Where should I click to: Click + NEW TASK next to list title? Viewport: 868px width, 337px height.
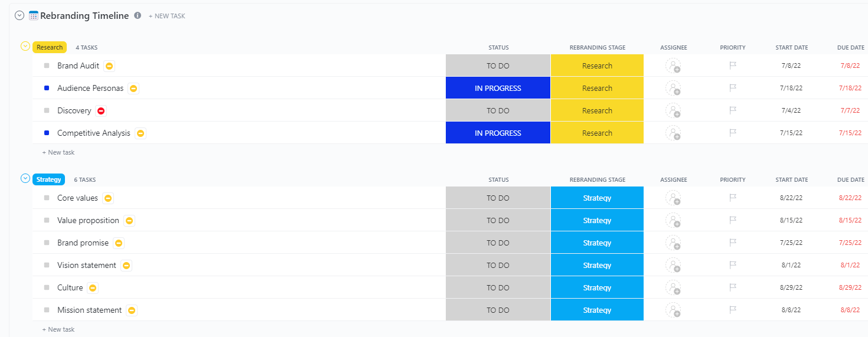click(x=167, y=17)
